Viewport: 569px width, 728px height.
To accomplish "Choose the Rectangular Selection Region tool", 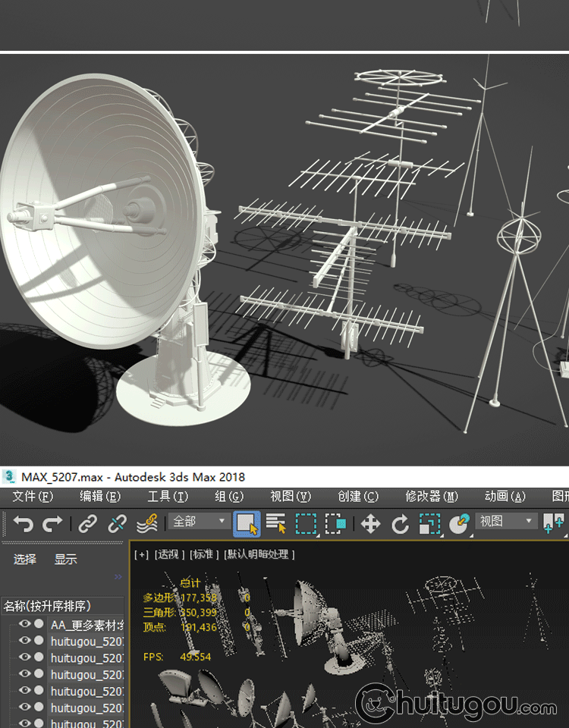I will tap(306, 524).
